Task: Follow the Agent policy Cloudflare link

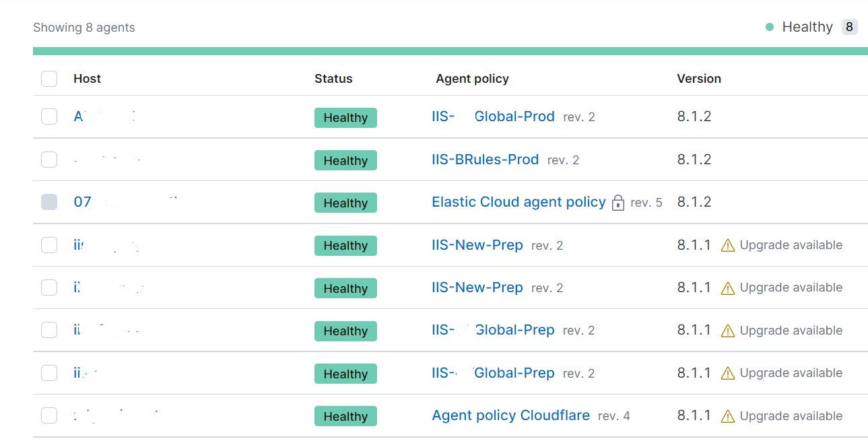Action: (510, 415)
